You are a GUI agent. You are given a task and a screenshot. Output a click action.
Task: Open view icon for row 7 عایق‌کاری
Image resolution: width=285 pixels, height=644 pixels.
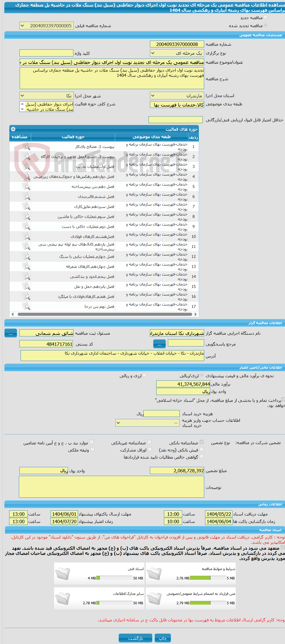click(26, 206)
